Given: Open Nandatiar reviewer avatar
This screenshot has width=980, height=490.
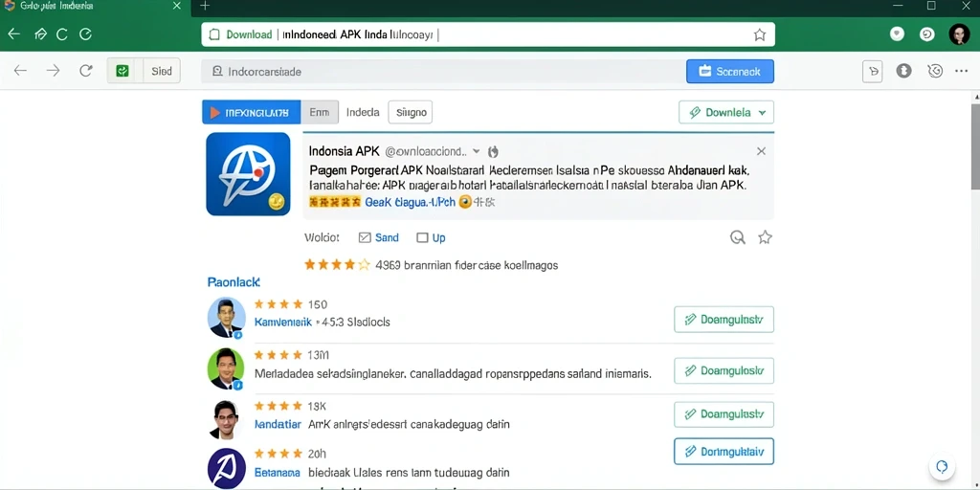Looking at the screenshot, I should coord(226,419).
